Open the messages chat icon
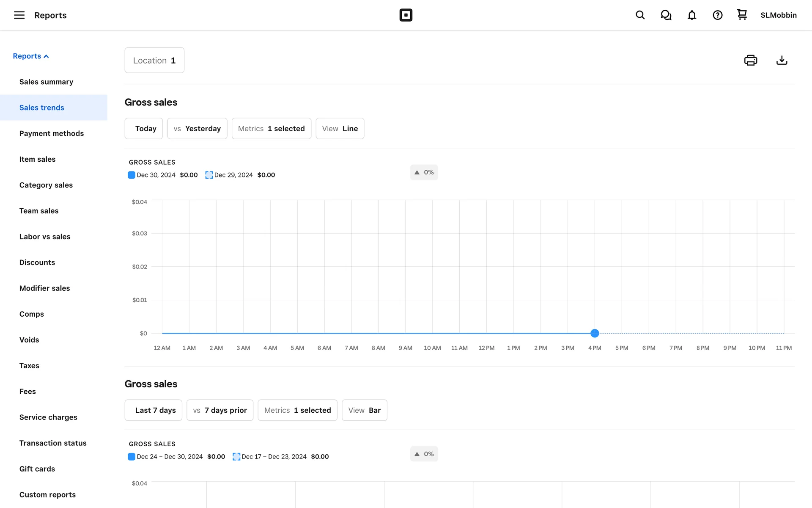This screenshot has height=508, width=812. [x=666, y=15]
